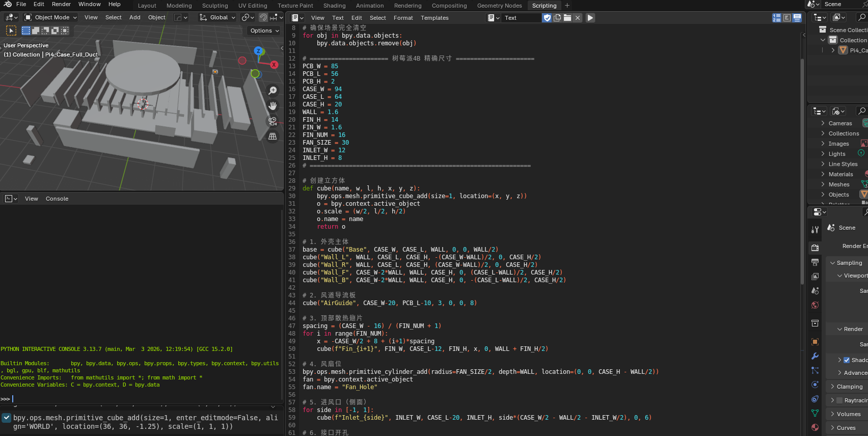The width and height of the screenshot is (868, 436).
Task: Open the Output properties printer tab
Action: [x=815, y=262]
